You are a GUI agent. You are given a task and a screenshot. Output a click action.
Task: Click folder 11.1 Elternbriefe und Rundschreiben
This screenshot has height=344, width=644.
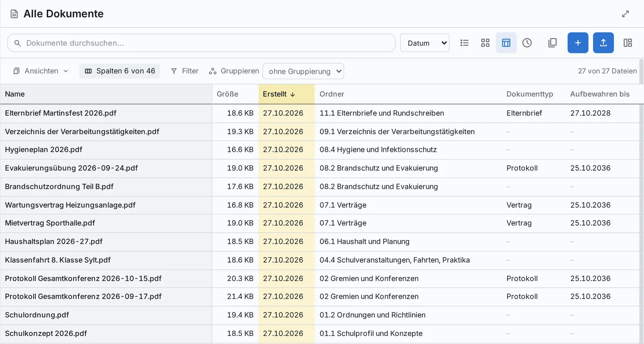point(381,113)
